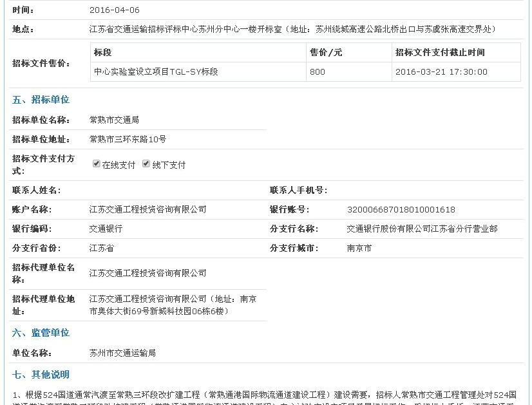532x405 pixels.
Task: Click the 账户名称 value 江苏交通工程投资咨询有限公司
Action: (x=147, y=209)
